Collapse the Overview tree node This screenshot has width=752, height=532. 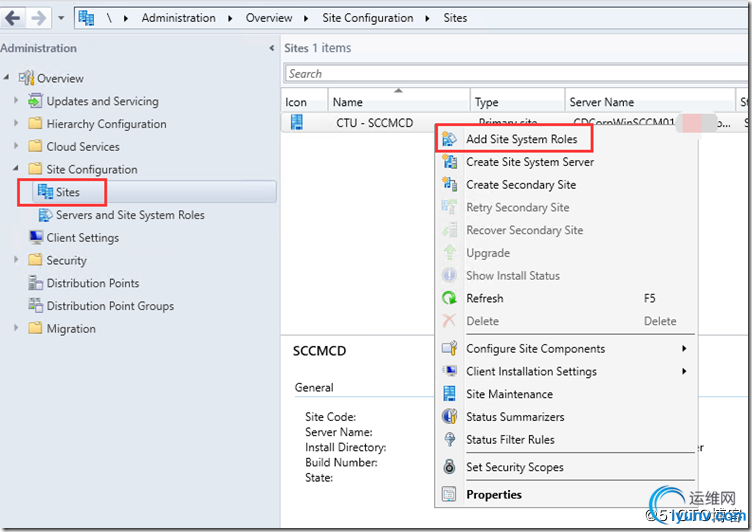click(x=6, y=77)
